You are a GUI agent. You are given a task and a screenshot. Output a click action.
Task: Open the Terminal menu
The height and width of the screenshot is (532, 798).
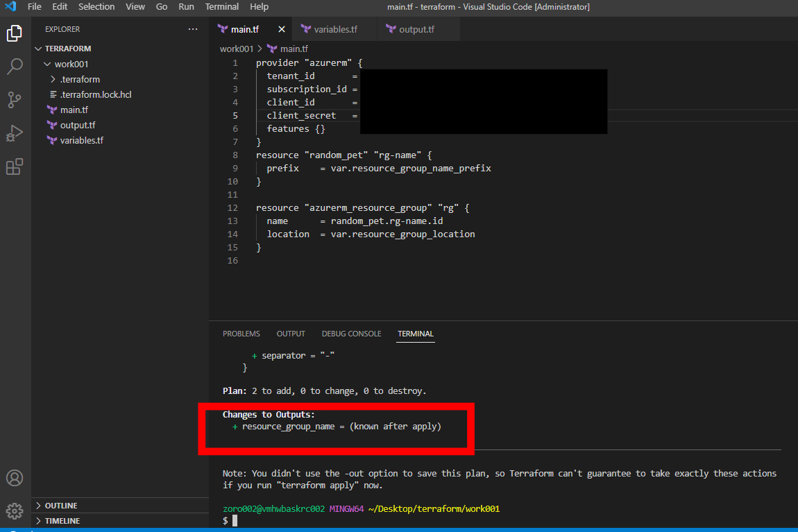[222, 7]
